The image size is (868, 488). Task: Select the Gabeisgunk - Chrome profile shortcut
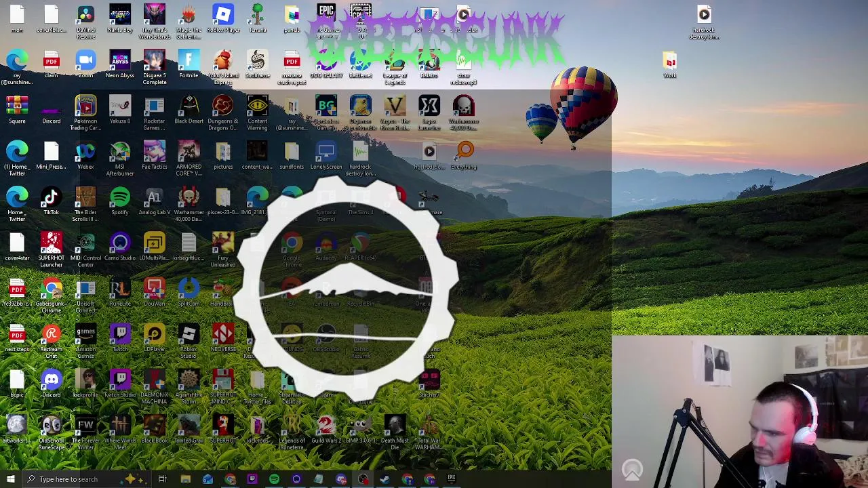click(x=52, y=294)
